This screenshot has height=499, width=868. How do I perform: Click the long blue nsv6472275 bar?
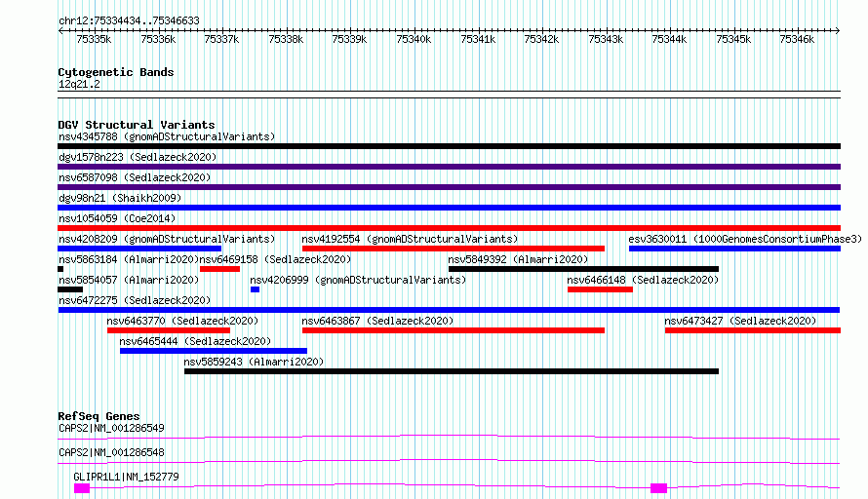point(449,310)
